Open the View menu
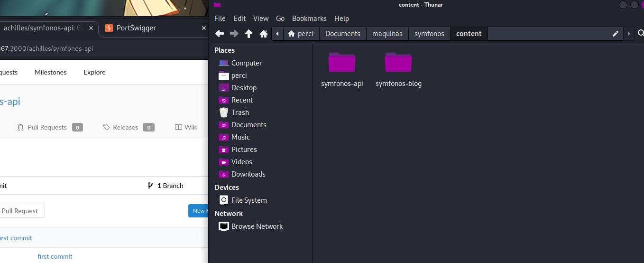This screenshot has width=644, height=263. tap(261, 19)
